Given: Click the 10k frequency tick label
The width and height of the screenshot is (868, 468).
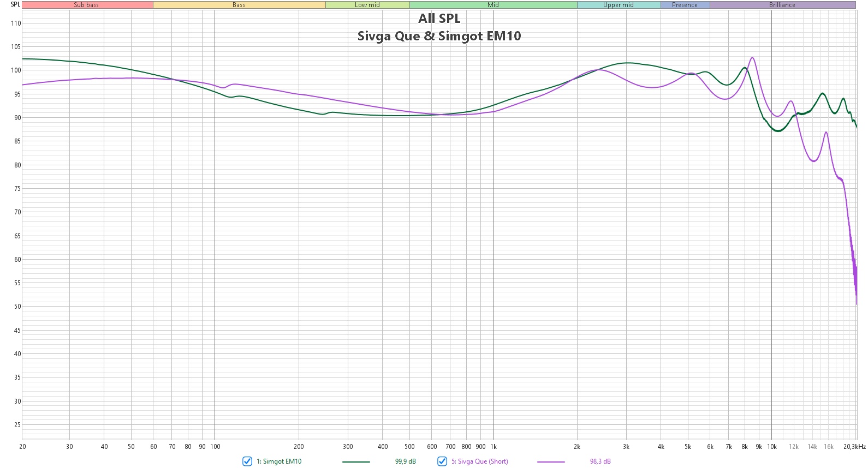Looking at the screenshot, I should 772,447.
